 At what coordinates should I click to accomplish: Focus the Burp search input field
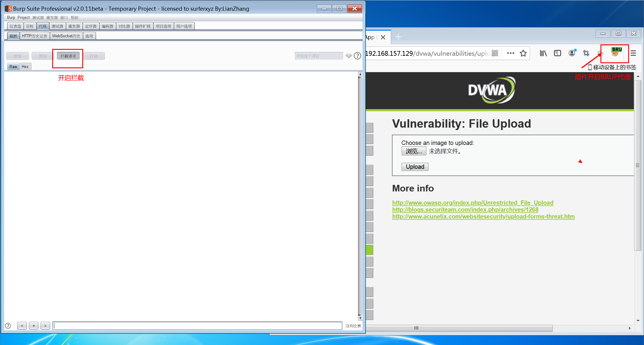coord(197,326)
